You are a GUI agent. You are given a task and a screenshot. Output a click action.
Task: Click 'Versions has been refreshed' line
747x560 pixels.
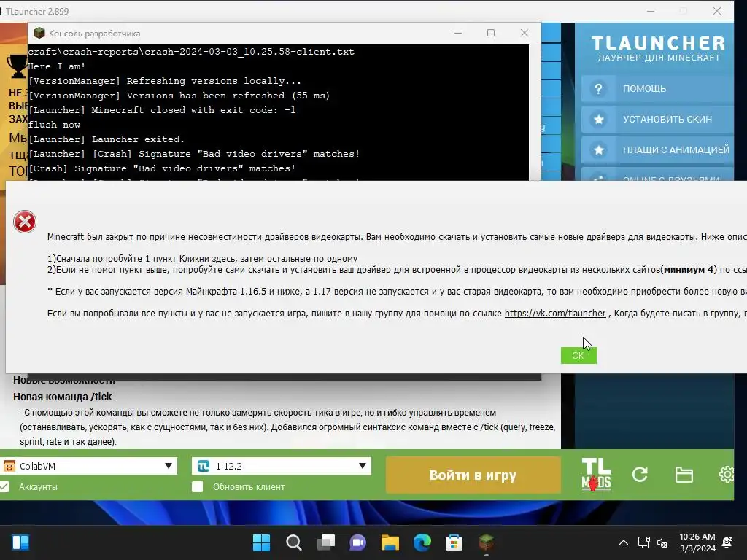(179, 96)
